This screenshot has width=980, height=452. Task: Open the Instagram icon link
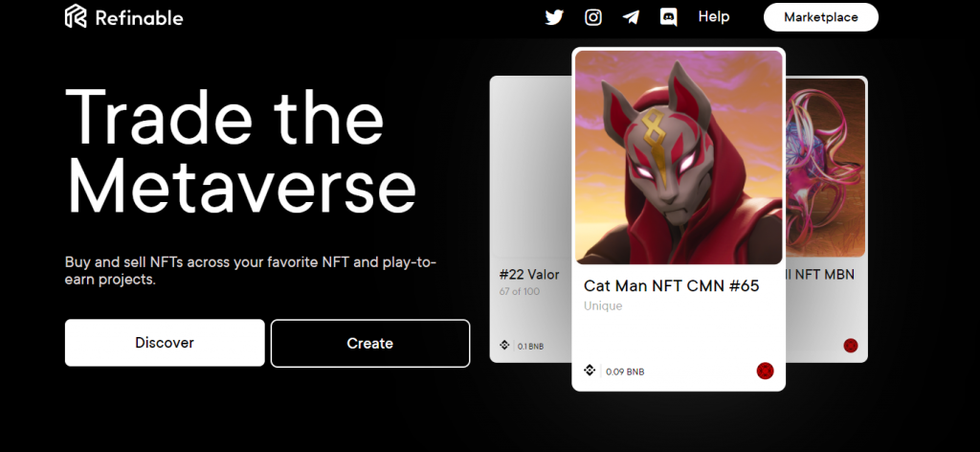[593, 17]
